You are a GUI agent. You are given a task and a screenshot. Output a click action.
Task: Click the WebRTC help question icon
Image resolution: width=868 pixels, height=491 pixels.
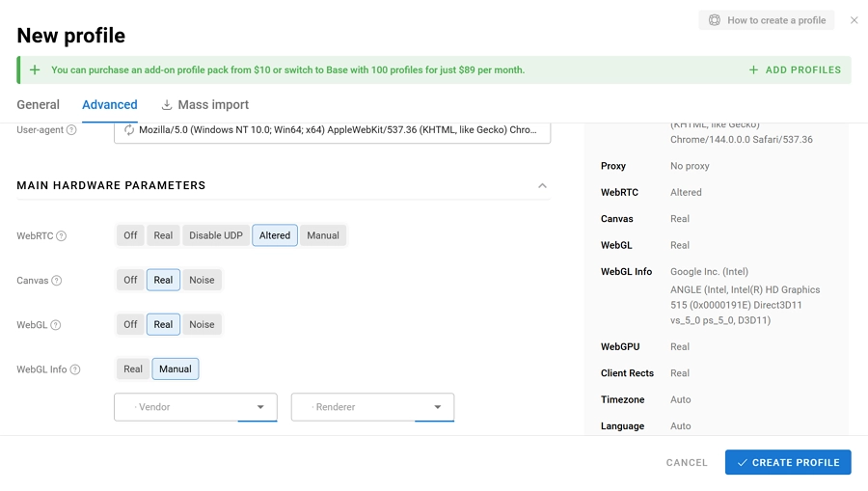pyautogui.click(x=62, y=236)
